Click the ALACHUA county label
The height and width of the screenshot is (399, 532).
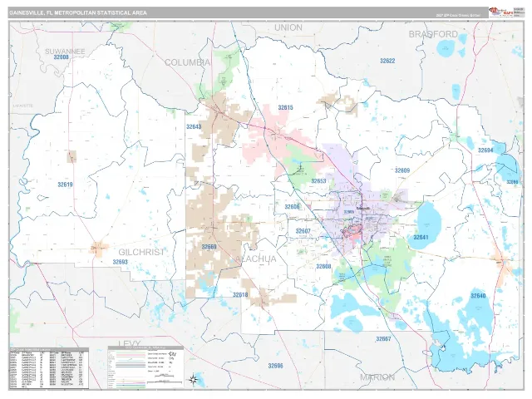[x=256, y=259]
